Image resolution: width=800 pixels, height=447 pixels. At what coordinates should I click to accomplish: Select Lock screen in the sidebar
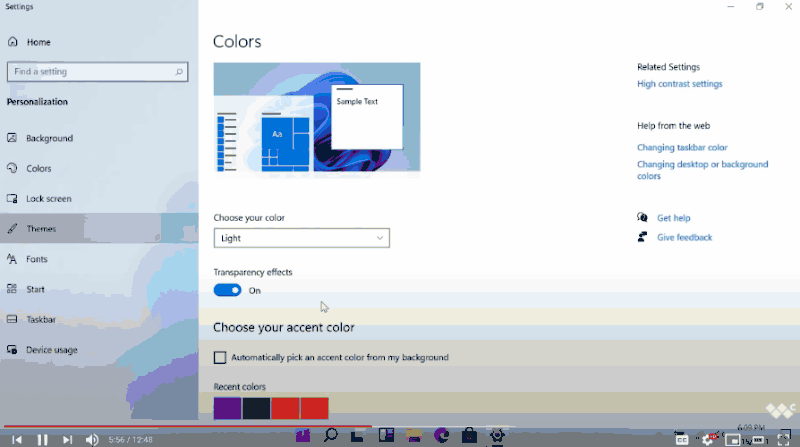point(40,198)
